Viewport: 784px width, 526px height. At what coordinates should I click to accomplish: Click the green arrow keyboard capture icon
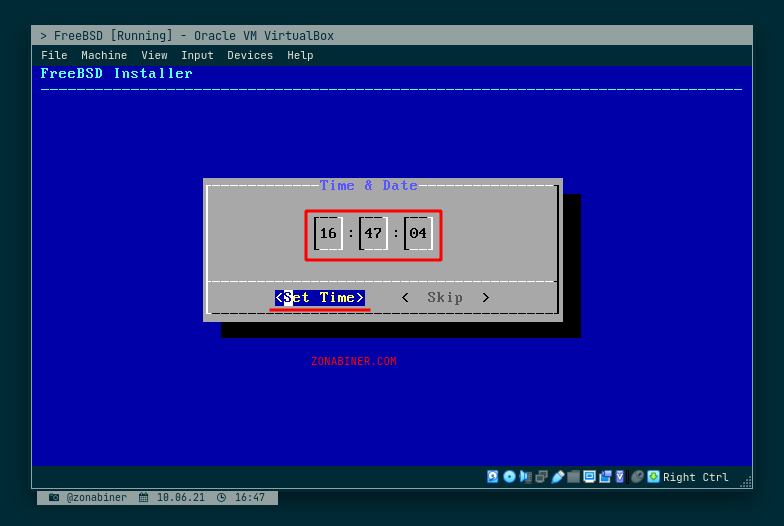pyautogui.click(x=653, y=476)
